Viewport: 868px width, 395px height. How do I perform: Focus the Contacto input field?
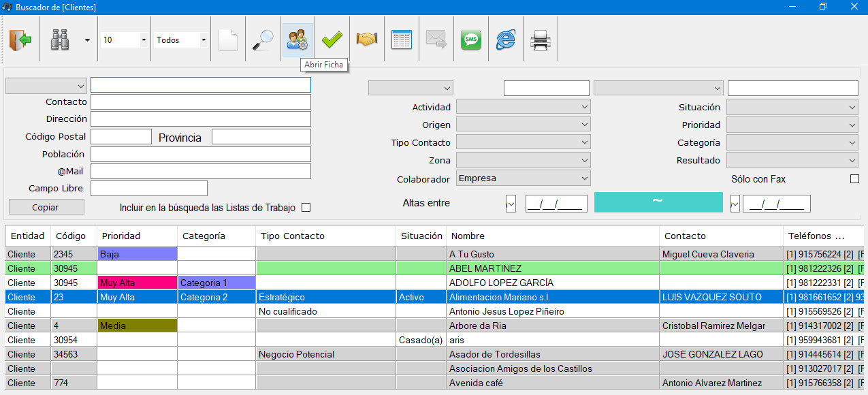pos(201,102)
